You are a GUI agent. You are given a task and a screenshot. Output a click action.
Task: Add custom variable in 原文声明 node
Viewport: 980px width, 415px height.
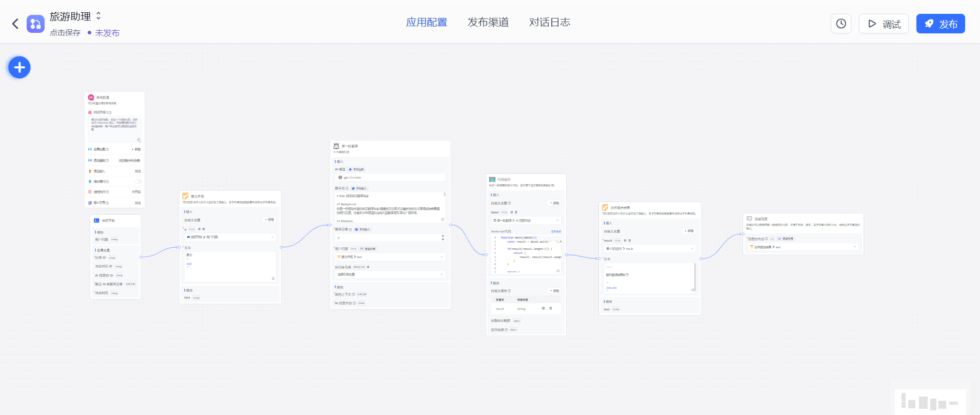pos(270,220)
